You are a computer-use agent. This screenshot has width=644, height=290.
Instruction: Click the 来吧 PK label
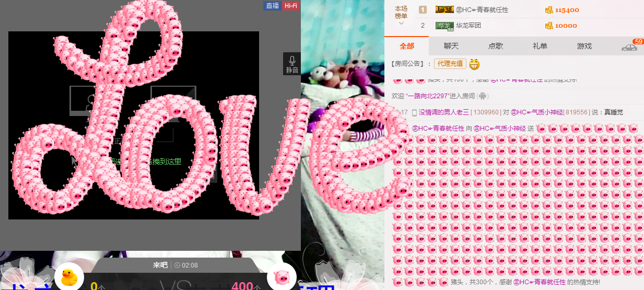point(160,265)
